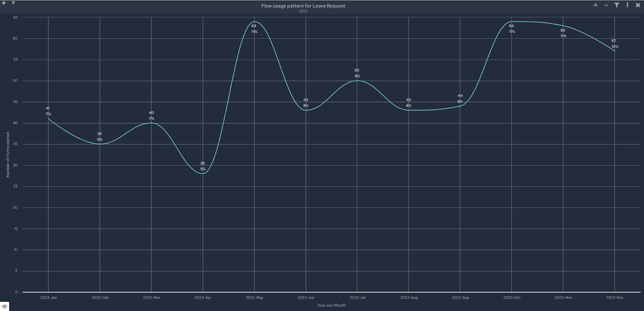Click the y-axis value 0

pyautogui.click(x=17, y=292)
